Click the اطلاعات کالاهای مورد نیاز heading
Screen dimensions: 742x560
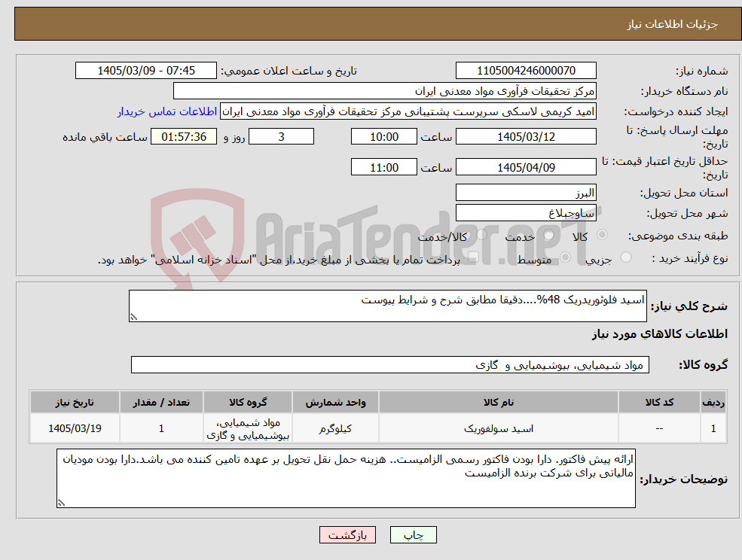[x=659, y=334]
